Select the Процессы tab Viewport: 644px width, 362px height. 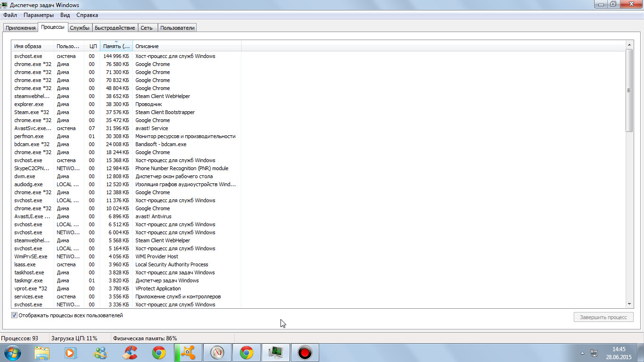[x=53, y=27]
